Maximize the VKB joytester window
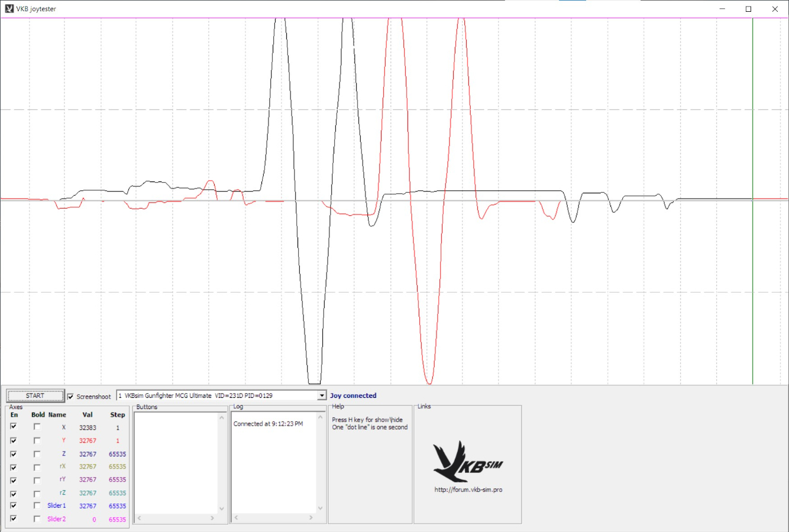789x532 pixels. coord(748,9)
